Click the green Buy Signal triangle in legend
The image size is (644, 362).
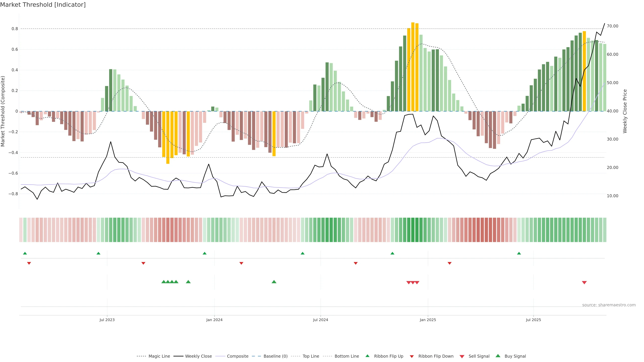(498, 356)
